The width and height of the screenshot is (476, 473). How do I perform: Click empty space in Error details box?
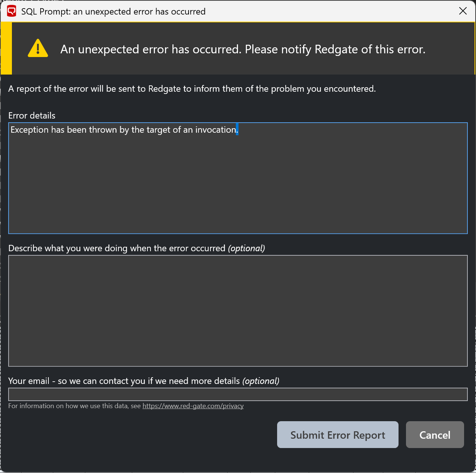point(238,186)
